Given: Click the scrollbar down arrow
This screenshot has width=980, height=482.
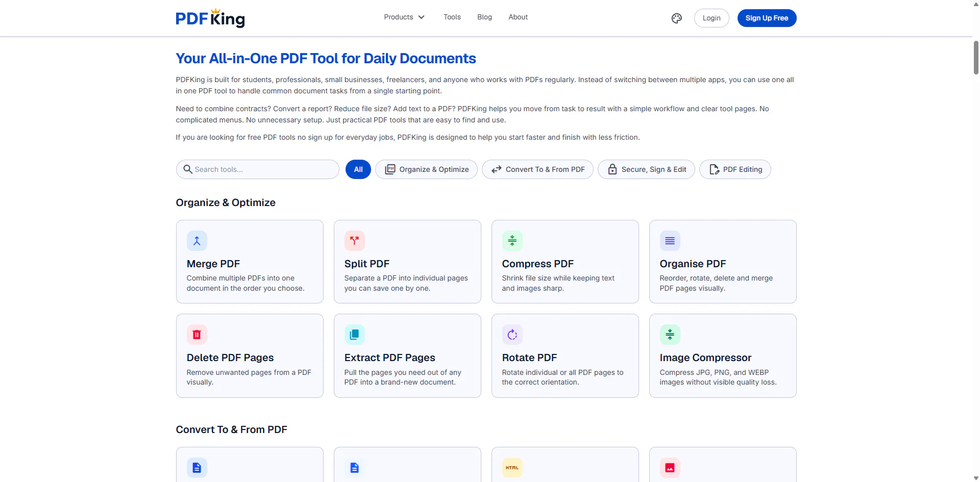Looking at the screenshot, I should pos(976,478).
